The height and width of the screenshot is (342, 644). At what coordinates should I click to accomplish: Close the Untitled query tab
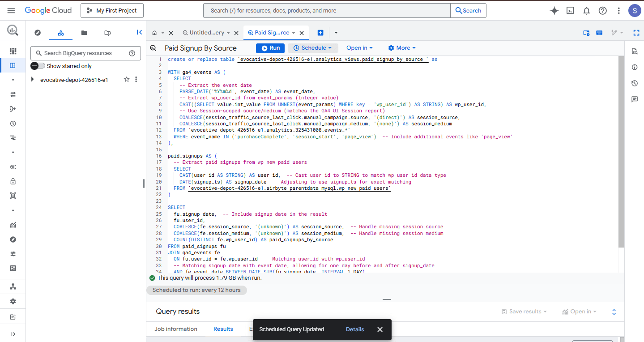click(236, 33)
